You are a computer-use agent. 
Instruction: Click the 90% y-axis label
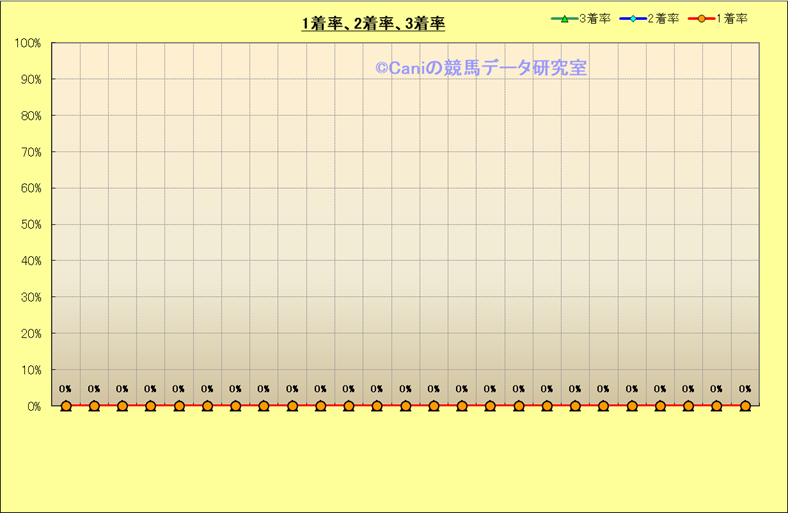(29, 80)
